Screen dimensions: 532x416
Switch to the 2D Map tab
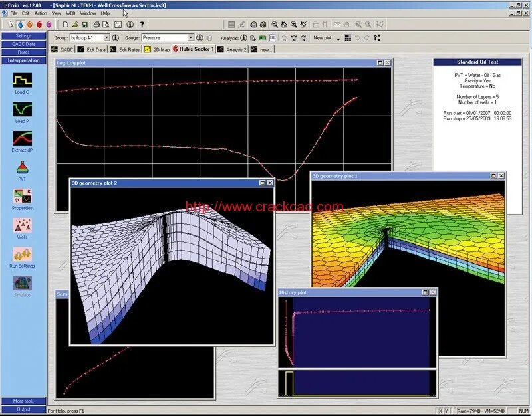pos(157,49)
